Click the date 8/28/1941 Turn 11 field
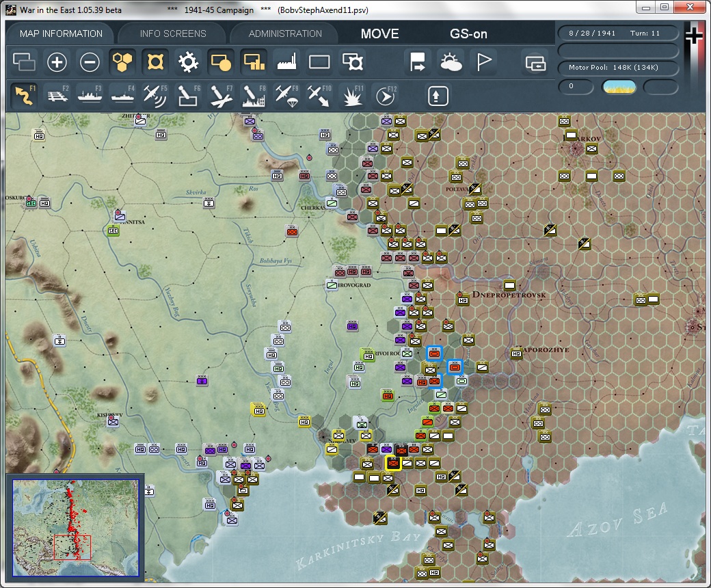 pos(618,33)
